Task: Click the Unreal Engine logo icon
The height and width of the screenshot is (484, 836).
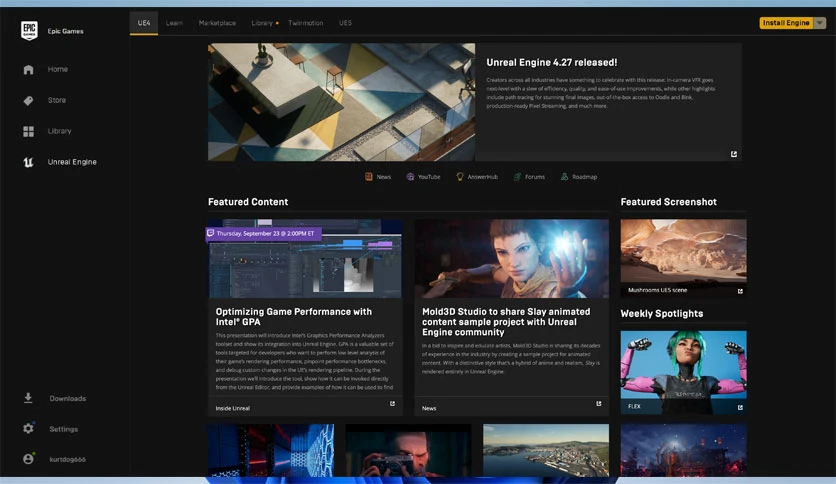Action: 28,162
